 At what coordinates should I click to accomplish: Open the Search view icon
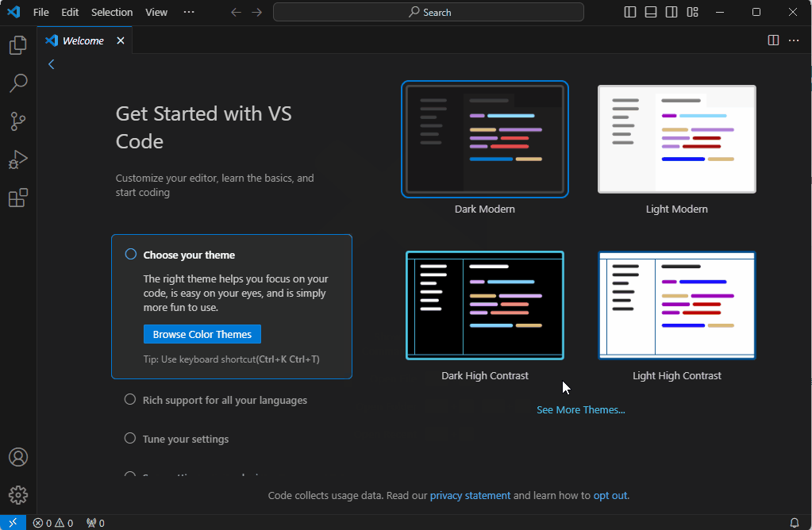click(x=17, y=83)
